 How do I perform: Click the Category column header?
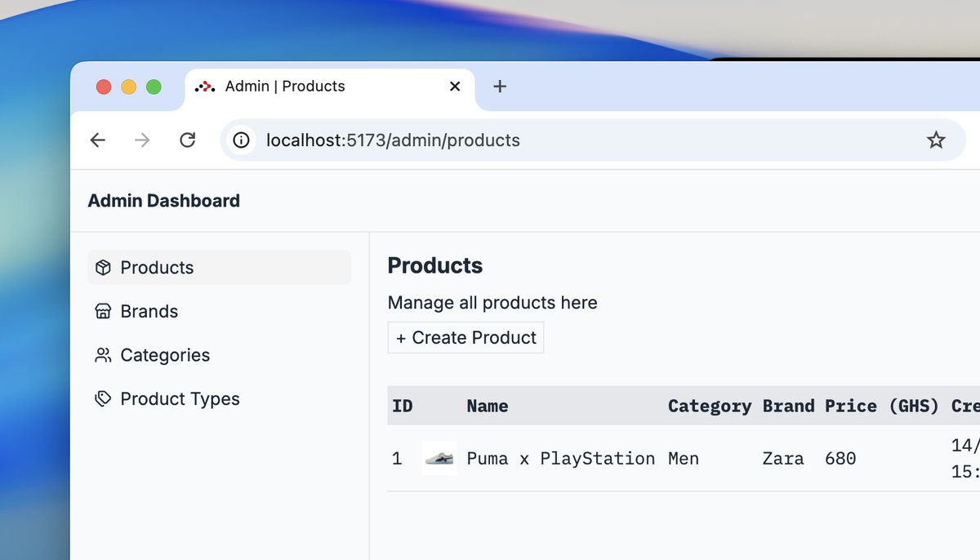(710, 406)
